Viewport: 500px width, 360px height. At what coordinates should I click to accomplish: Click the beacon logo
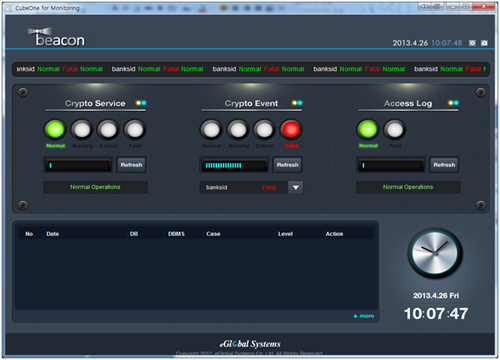[57, 37]
